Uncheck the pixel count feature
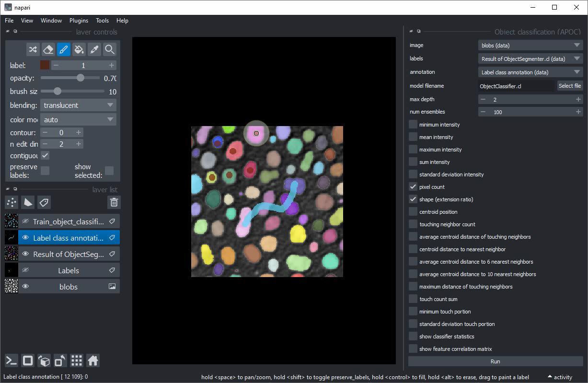 point(413,187)
